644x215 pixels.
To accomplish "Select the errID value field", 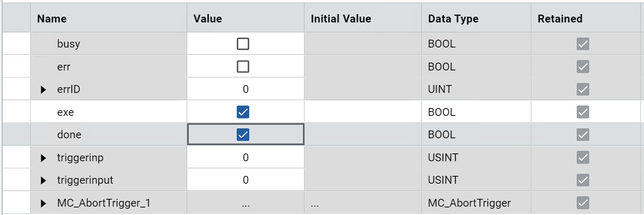I will point(246,90).
